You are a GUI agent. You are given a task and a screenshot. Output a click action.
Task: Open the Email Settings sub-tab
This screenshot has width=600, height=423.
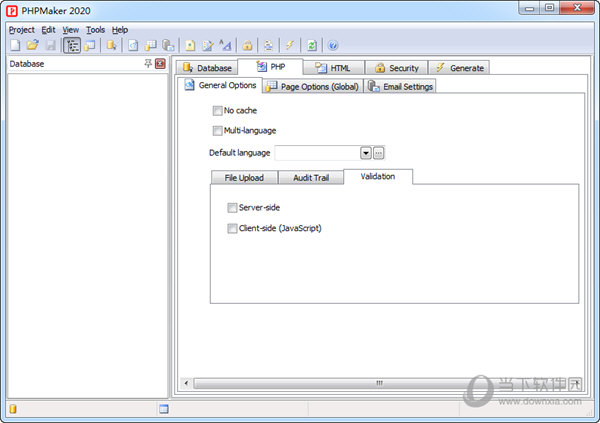(400, 87)
